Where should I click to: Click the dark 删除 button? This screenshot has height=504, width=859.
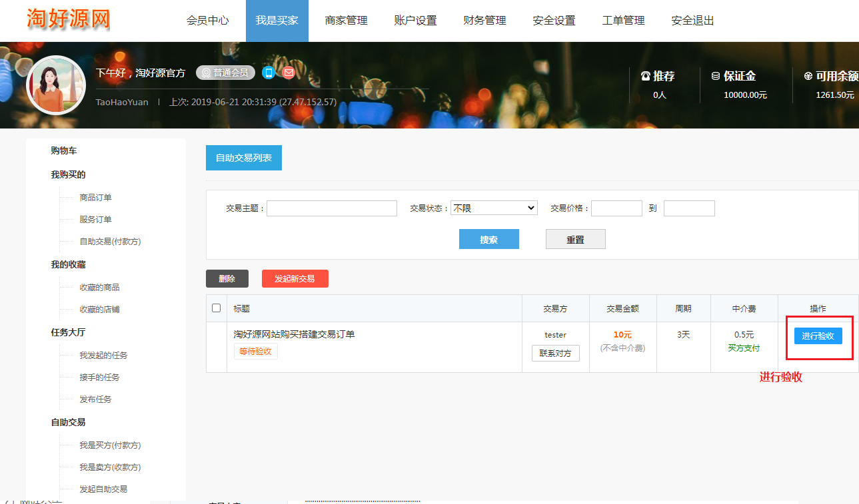pos(227,279)
